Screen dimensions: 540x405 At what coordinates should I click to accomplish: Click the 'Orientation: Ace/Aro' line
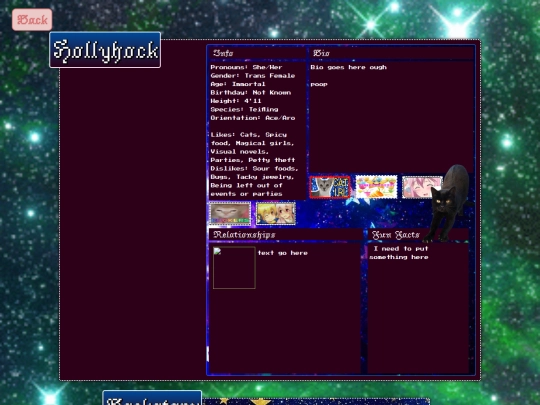click(x=253, y=118)
